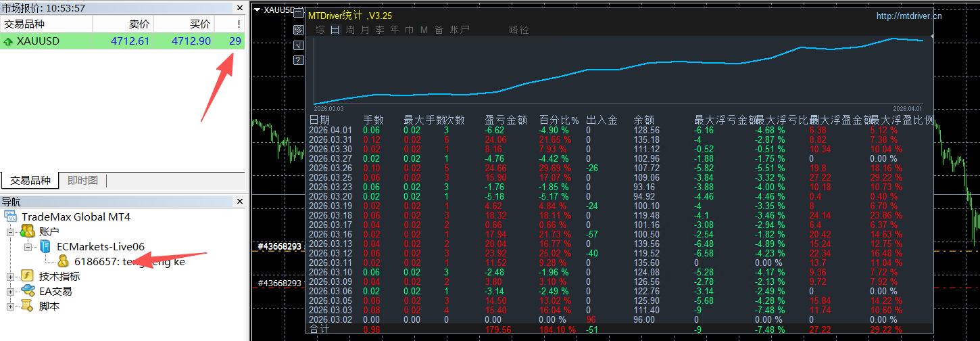Click the 图 chart toggle button on MTDriver panel
Screen dimensions: 980x341
point(299,30)
